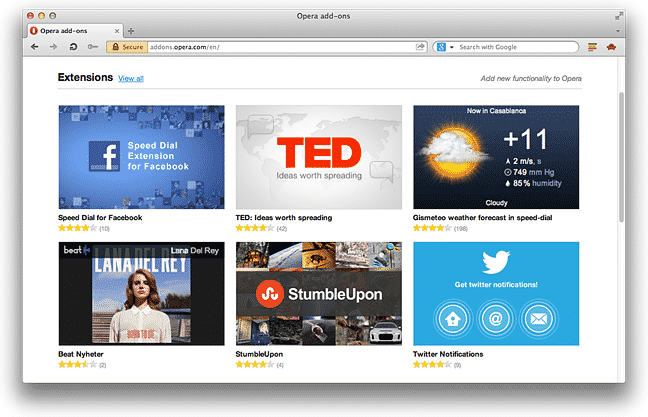Reload the page with the refresh icon

(73, 47)
